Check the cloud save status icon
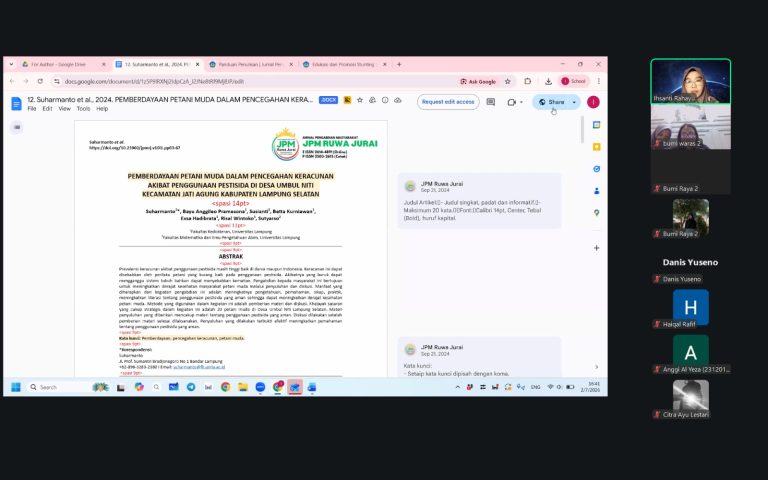This screenshot has height=480, width=768. tap(398, 100)
